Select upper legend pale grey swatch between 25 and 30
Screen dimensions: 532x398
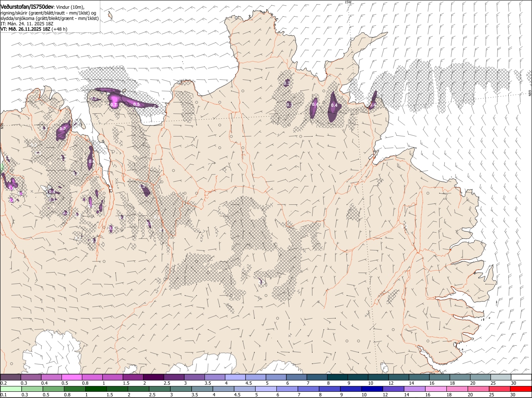pos(501,377)
